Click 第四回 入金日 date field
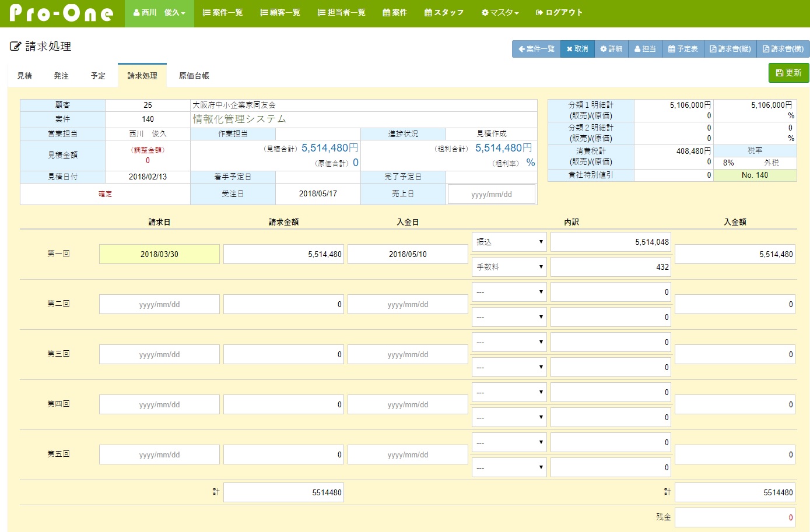This screenshot has width=810, height=532. (x=408, y=404)
